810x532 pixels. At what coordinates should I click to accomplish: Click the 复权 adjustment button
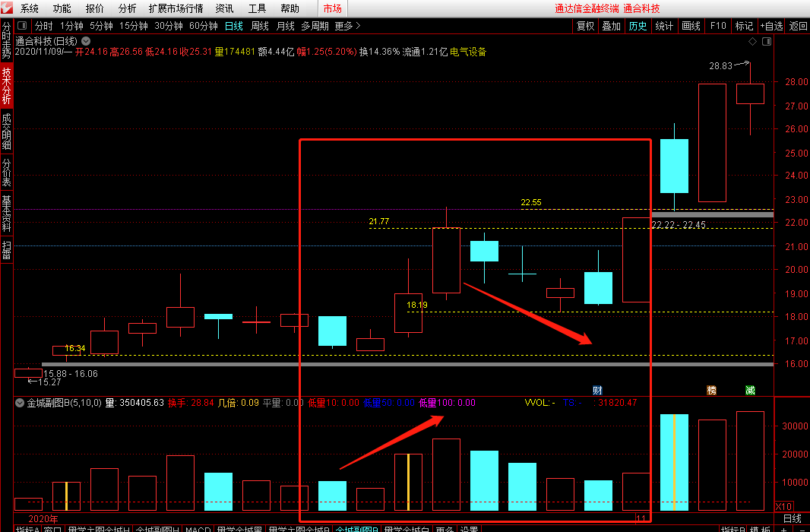[x=586, y=26]
